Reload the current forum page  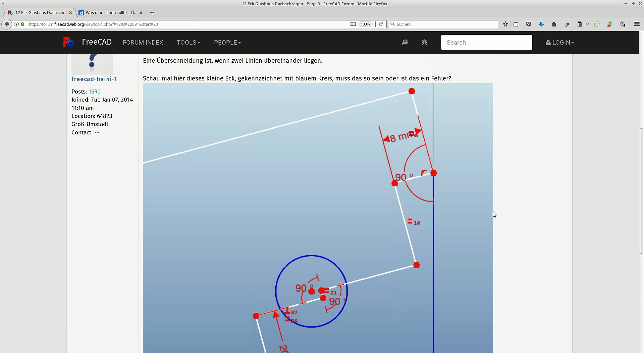tap(381, 24)
